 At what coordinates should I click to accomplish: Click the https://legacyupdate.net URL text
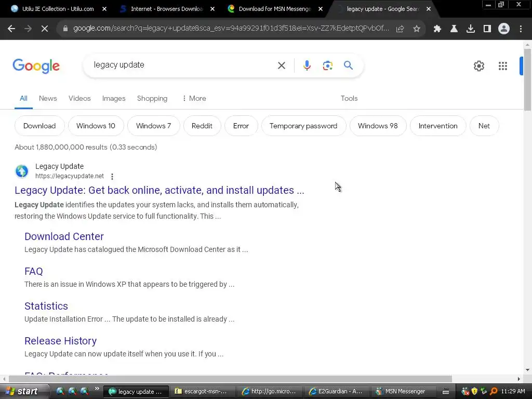[70, 176]
